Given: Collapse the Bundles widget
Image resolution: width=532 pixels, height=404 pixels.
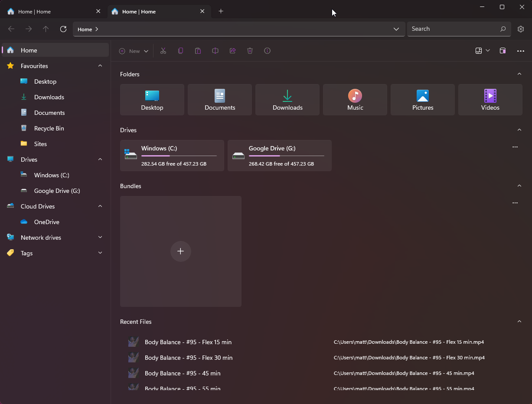Looking at the screenshot, I should click(x=519, y=186).
